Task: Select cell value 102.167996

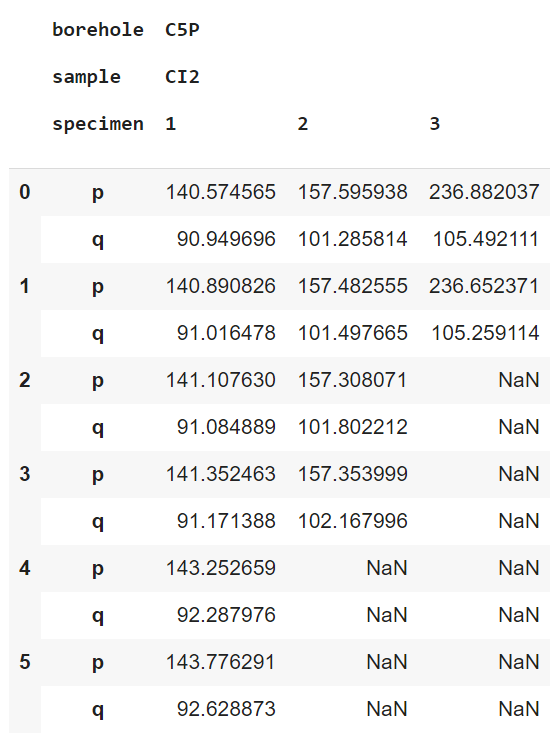Action: (352, 521)
